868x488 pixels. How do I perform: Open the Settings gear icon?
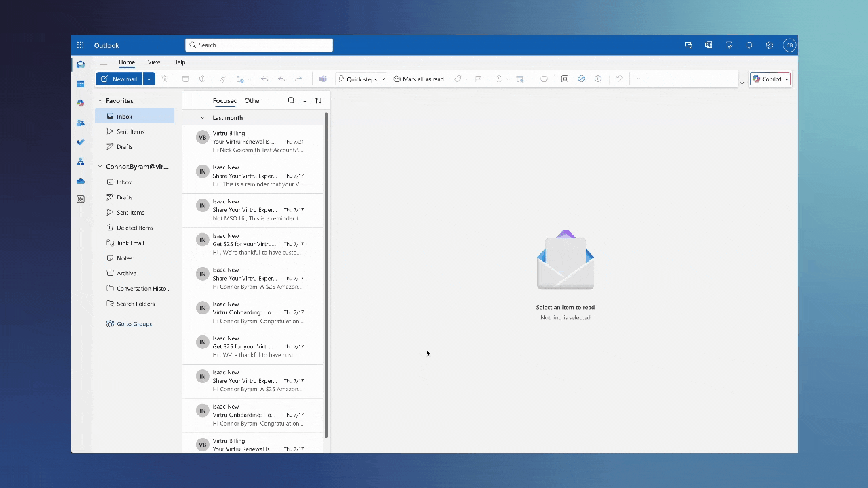tap(770, 45)
